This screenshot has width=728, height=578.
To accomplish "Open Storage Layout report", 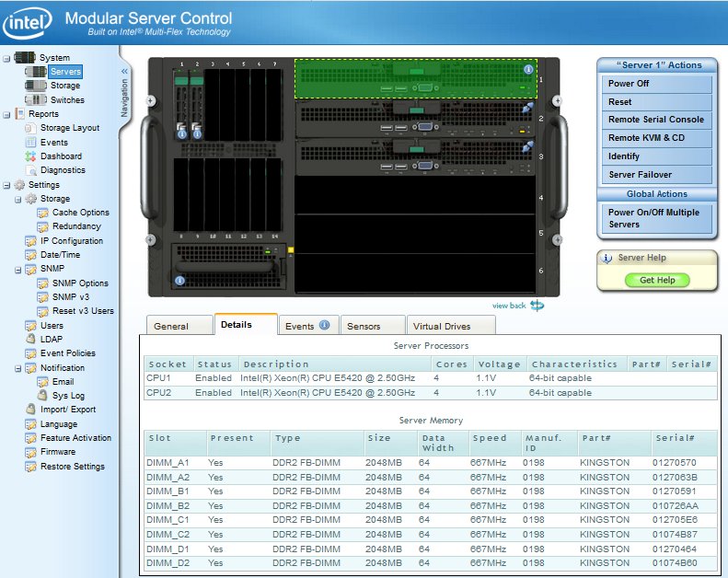I will (69, 128).
